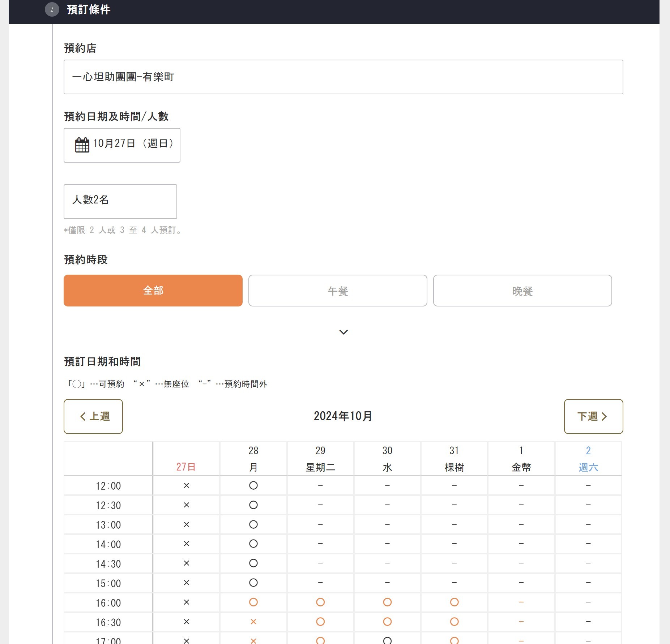Click the step 2 circle in header
The width and height of the screenshot is (670, 644).
click(52, 9)
